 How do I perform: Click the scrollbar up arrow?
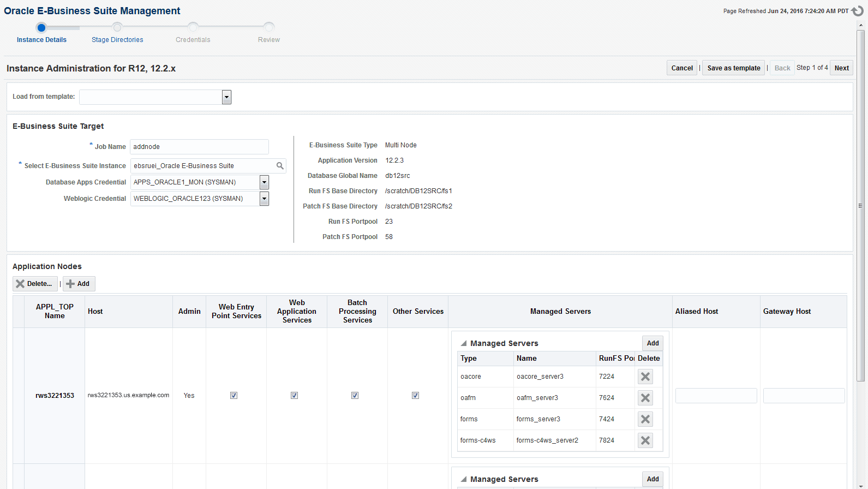861,25
